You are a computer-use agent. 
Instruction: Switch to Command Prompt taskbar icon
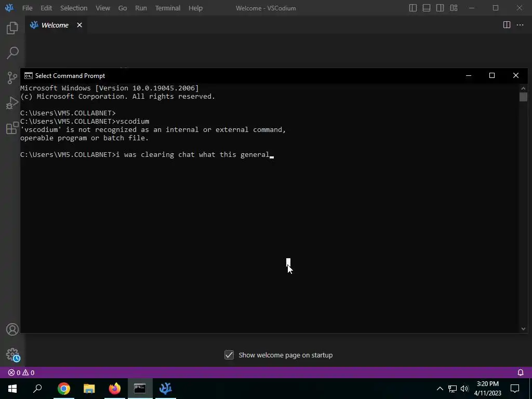[140, 389]
